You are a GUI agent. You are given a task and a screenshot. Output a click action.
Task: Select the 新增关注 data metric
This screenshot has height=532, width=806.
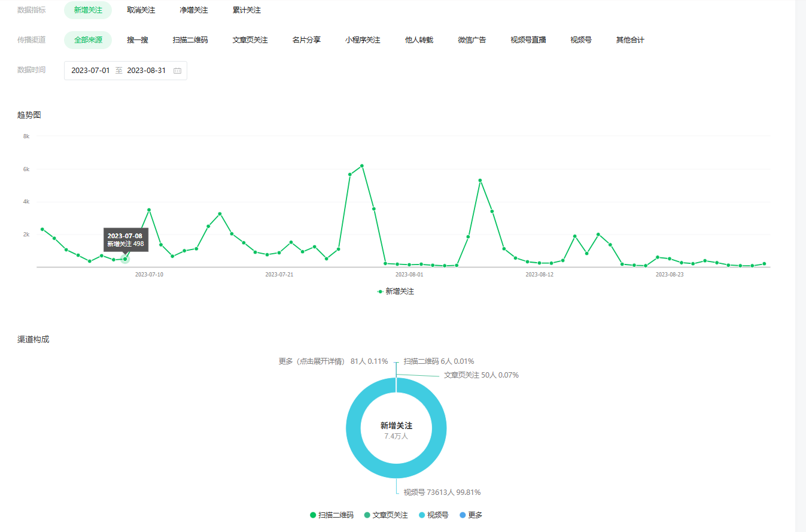(x=88, y=10)
